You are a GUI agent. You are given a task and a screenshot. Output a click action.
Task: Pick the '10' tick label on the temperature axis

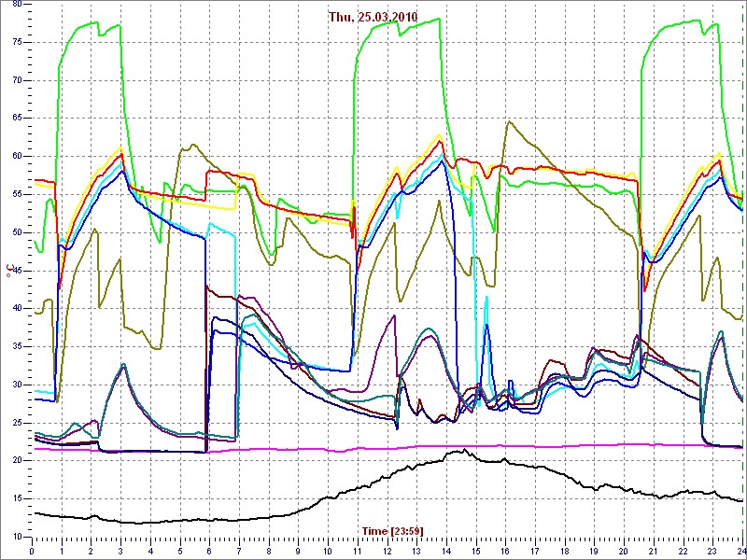coord(16,538)
